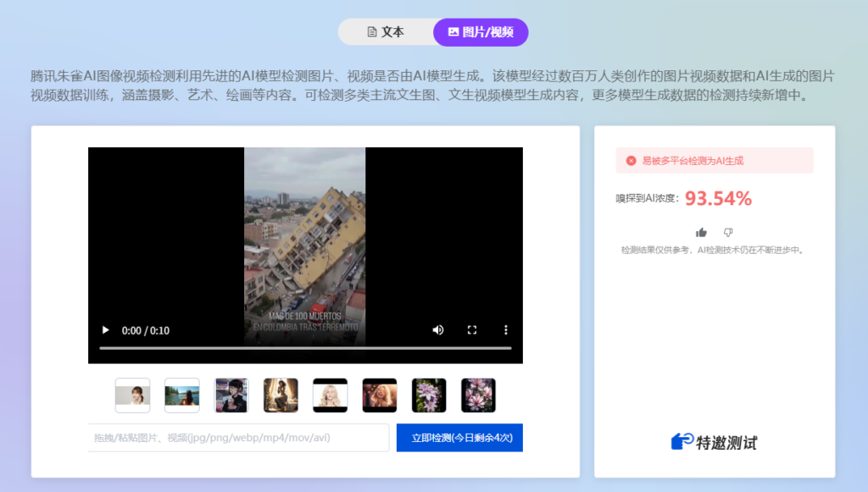868x492 pixels.
Task: Click the 特邀测试 pointing hand logo
Action: pos(682,442)
